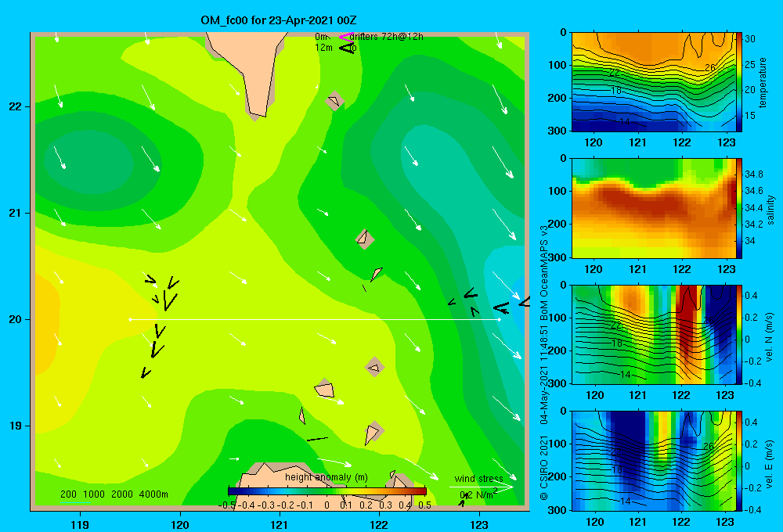Click the '26' isotherm contour label in temperature panel
The image size is (783, 532).
[x=709, y=67]
